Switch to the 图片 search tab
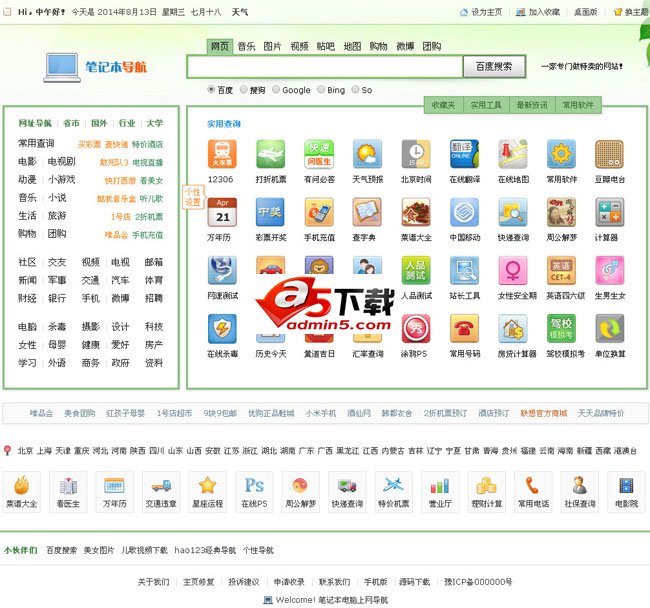The width and height of the screenshot is (650, 608). tap(272, 46)
